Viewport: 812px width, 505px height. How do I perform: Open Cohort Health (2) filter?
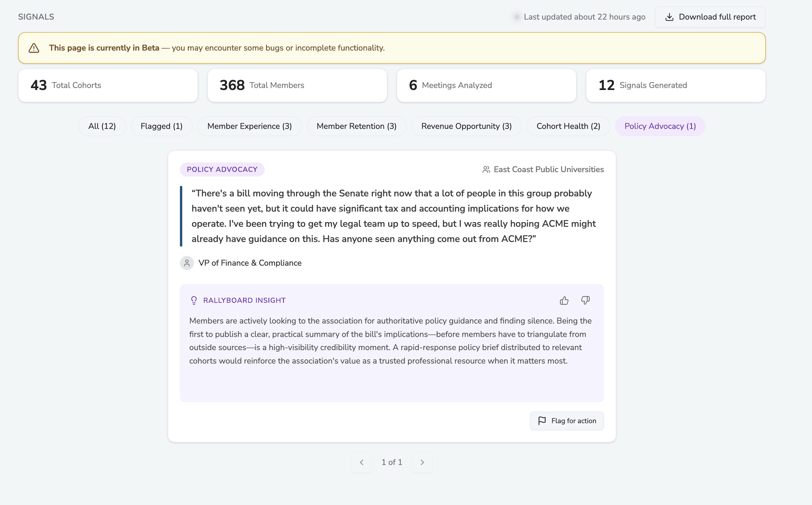568,126
